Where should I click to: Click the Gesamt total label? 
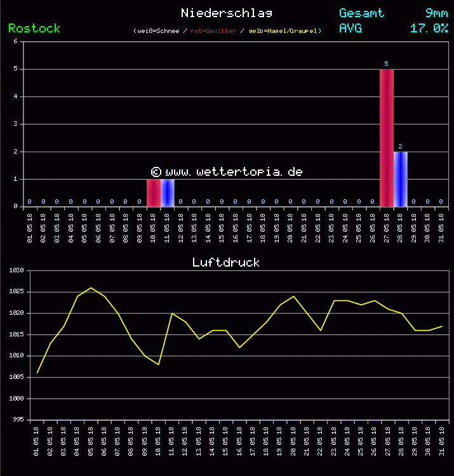(x=361, y=13)
